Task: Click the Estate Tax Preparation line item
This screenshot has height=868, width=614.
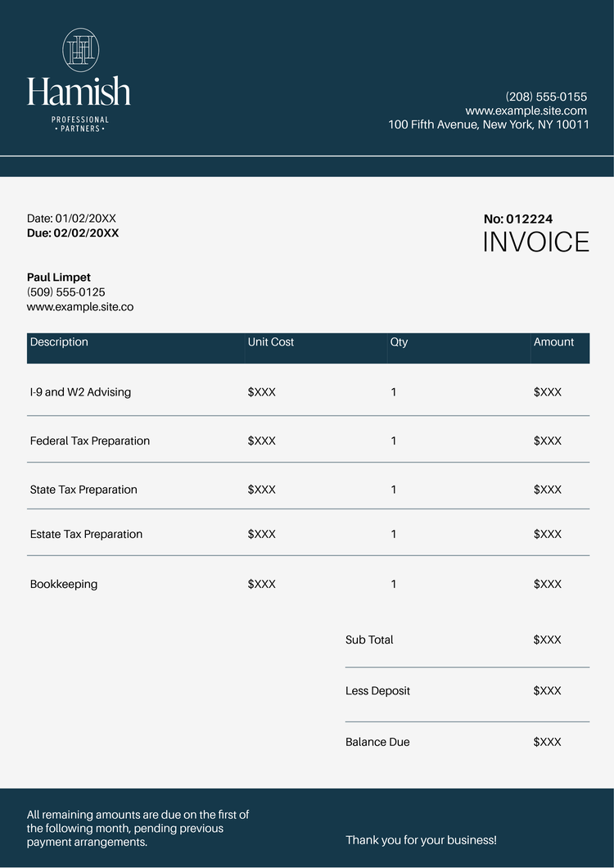Action: click(86, 534)
